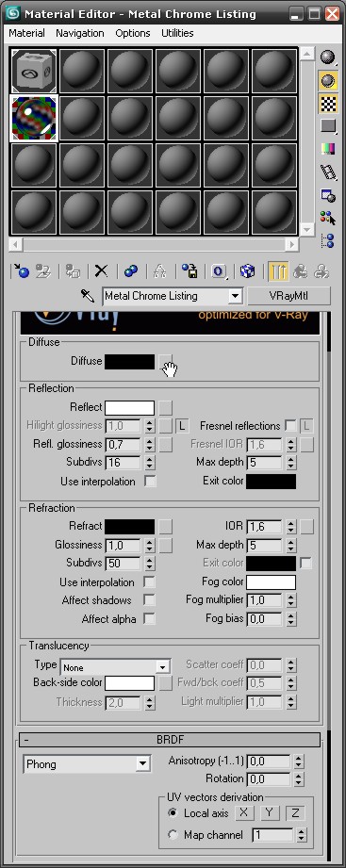Click the Get Material icon
Image resolution: width=346 pixels, height=868 pixels.
point(21,270)
